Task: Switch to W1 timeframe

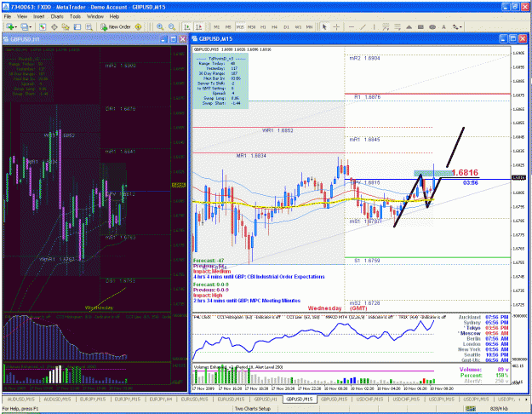Action: [x=298, y=26]
